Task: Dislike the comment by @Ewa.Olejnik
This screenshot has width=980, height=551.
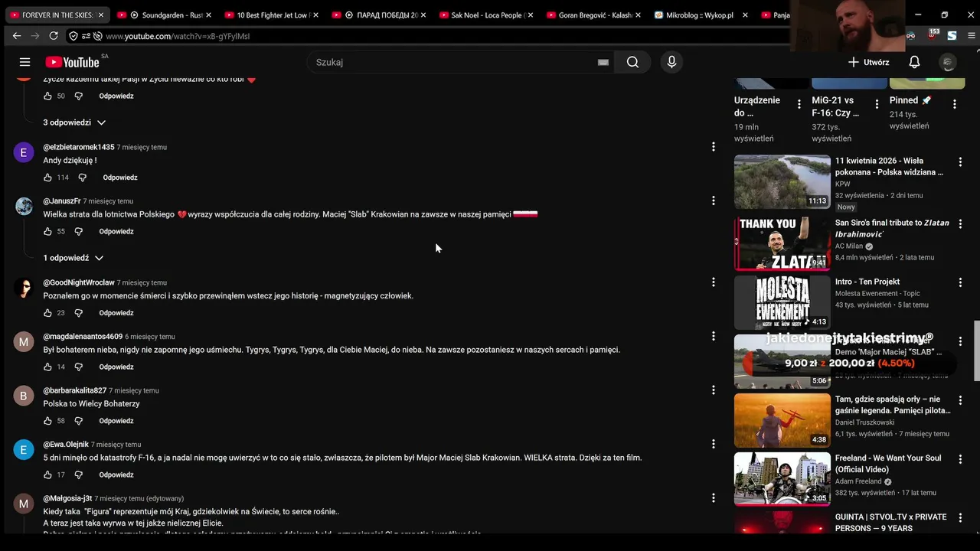Action: click(79, 474)
